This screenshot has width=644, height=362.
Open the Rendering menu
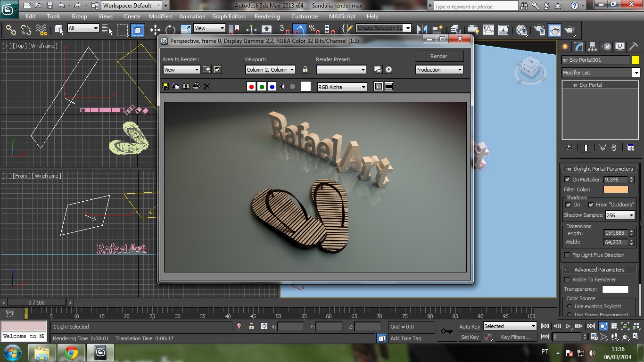pyautogui.click(x=267, y=16)
